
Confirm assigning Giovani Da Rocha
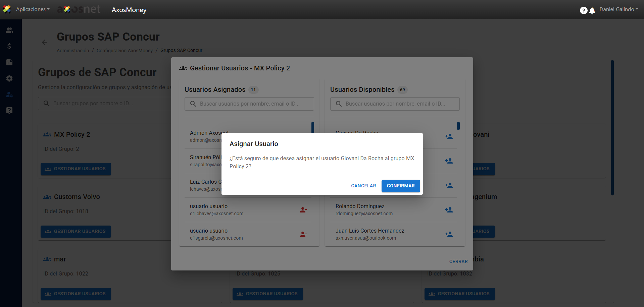click(x=400, y=186)
